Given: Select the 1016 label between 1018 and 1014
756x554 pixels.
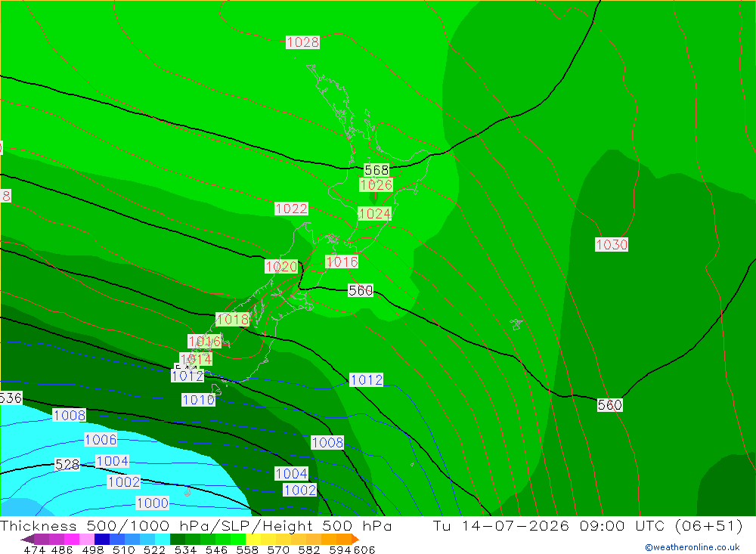Looking at the screenshot, I should 204,342.
